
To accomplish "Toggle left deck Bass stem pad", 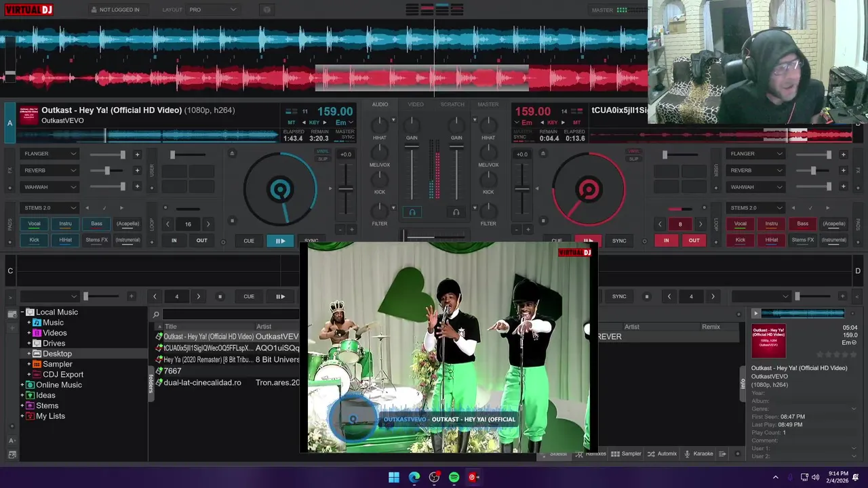I will (x=96, y=224).
